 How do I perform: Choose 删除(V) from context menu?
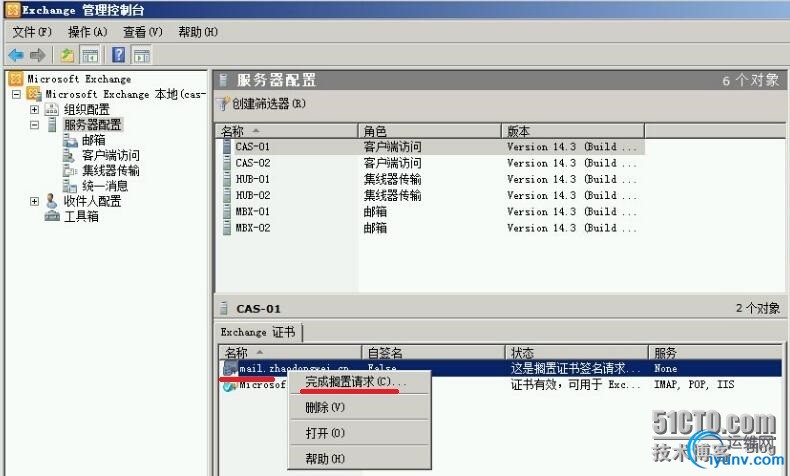tap(359, 407)
